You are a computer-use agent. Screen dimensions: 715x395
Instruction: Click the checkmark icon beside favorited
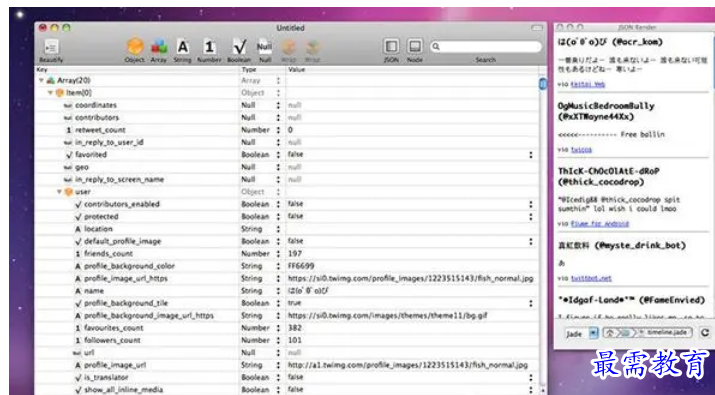click(69, 155)
